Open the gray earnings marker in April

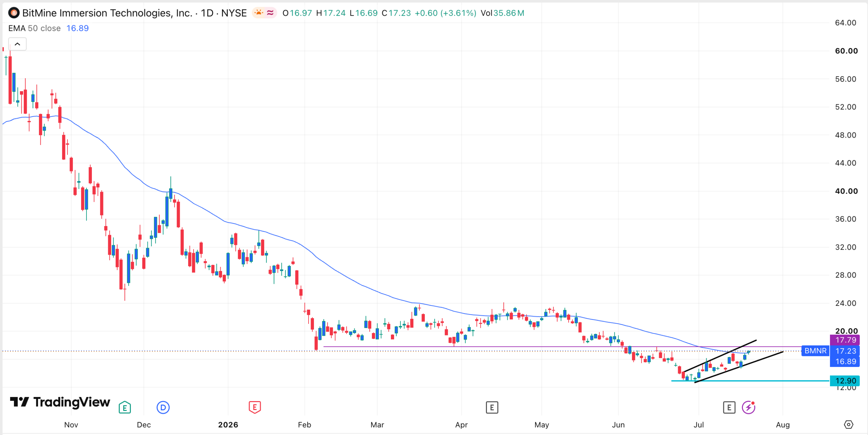point(492,407)
